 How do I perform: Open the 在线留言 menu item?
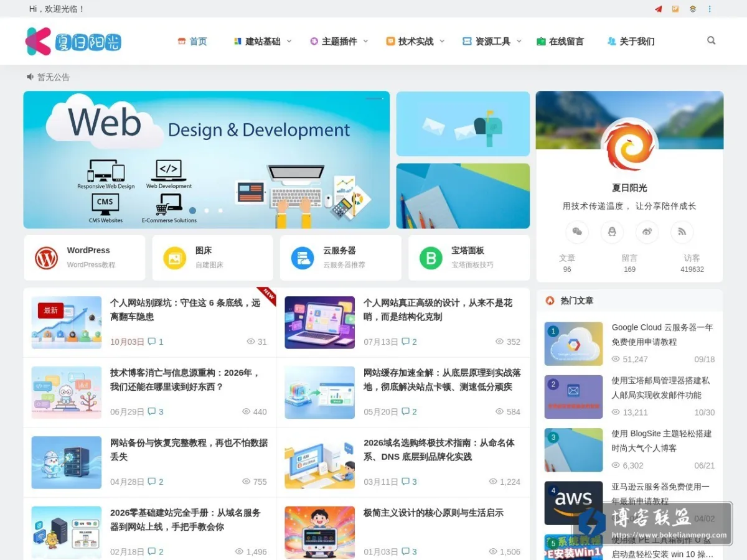(560, 41)
